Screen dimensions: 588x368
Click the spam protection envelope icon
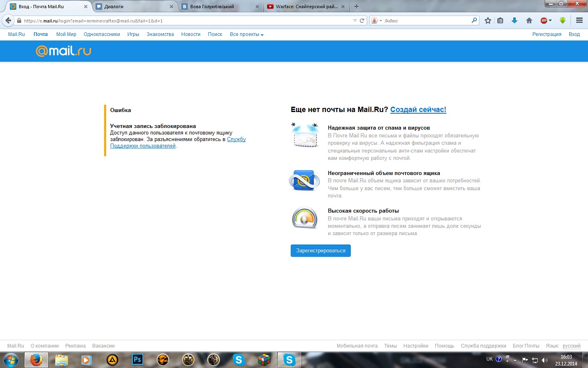[x=305, y=135]
